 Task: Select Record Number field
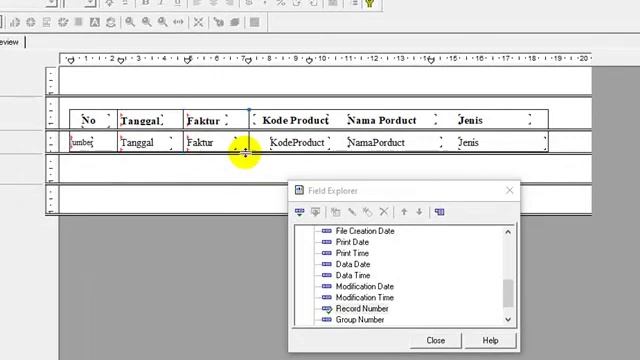click(362, 309)
